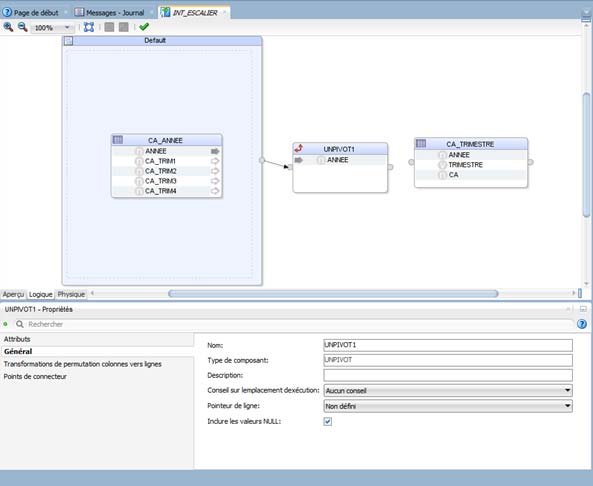Click the Description input field

tap(448, 375)
